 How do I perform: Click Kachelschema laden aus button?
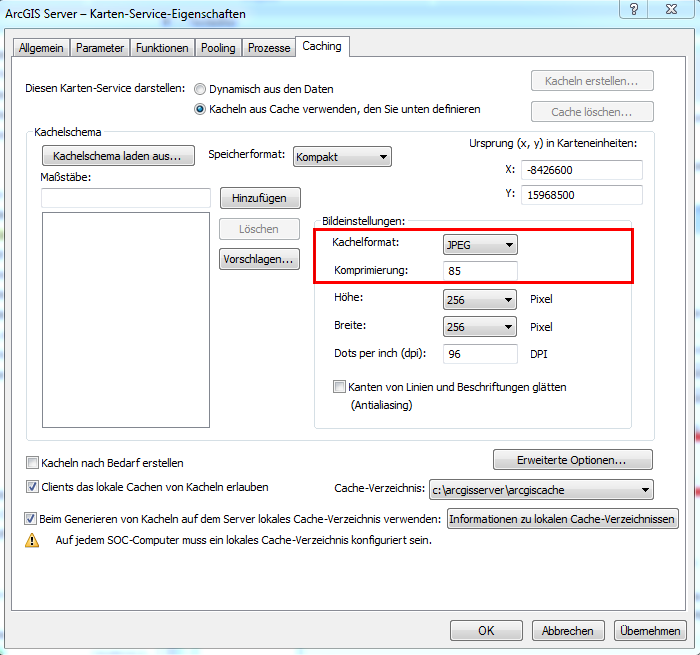pos(118,156)
